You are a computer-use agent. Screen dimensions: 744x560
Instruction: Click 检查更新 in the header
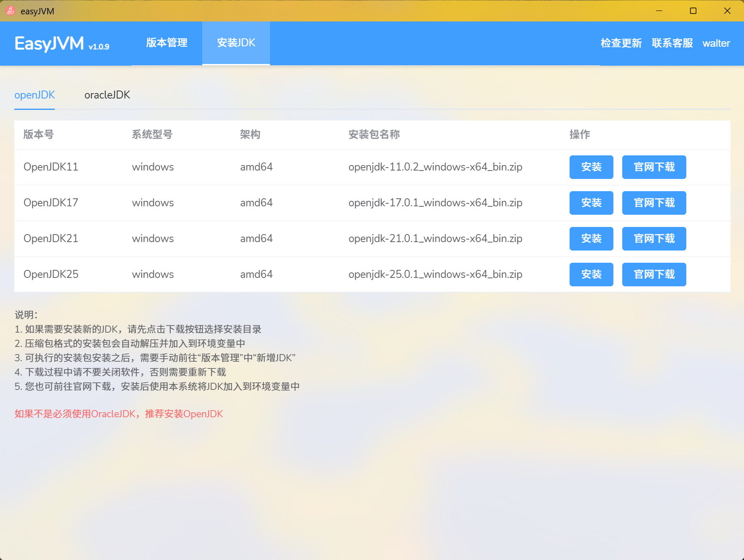pos(621,43)
